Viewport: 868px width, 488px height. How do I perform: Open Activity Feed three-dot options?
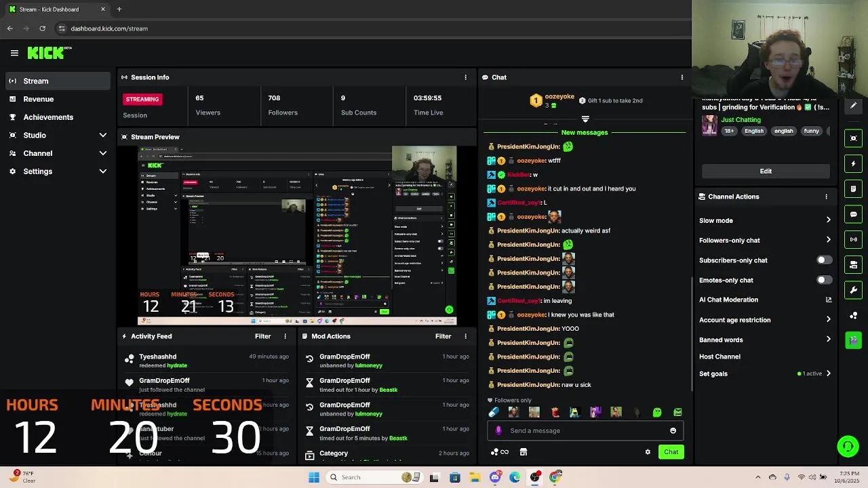pyautogui.click(x=285, y=336)
